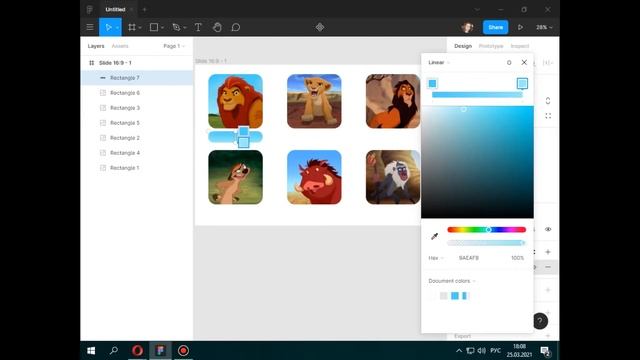The height and width of the screenshot is (360, 640).
Task: Select the Move tool
Action: point(108,27)
